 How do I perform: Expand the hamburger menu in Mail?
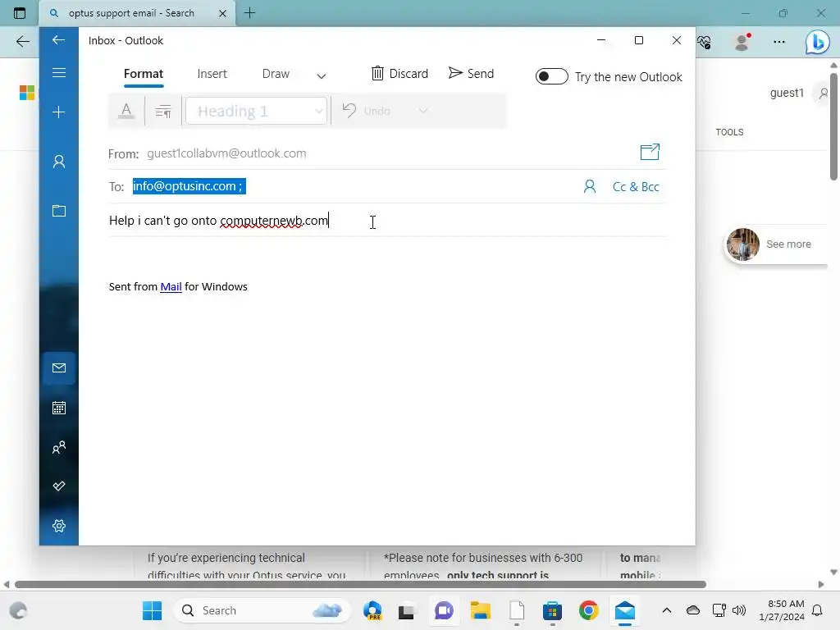coord(59,73)
